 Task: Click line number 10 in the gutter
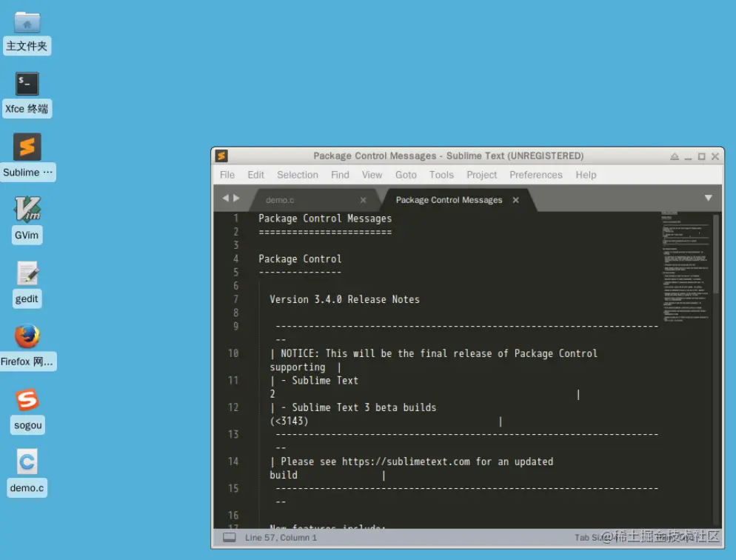(233, 353)
